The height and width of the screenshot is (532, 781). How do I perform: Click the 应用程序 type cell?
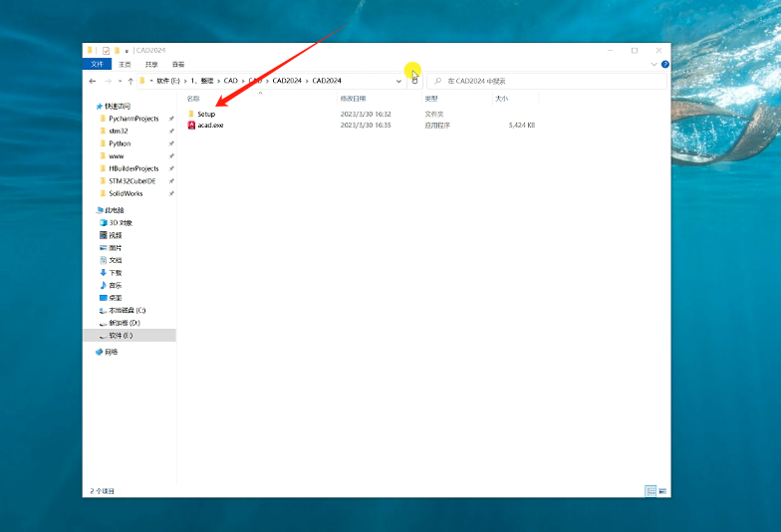tap(437, 126)
